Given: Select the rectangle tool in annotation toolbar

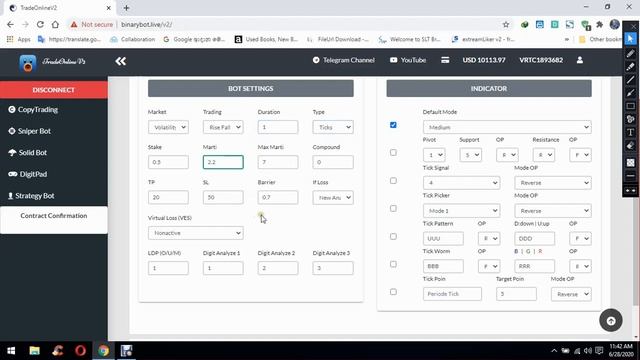Looking at the screenshot, I should (630, 106).
